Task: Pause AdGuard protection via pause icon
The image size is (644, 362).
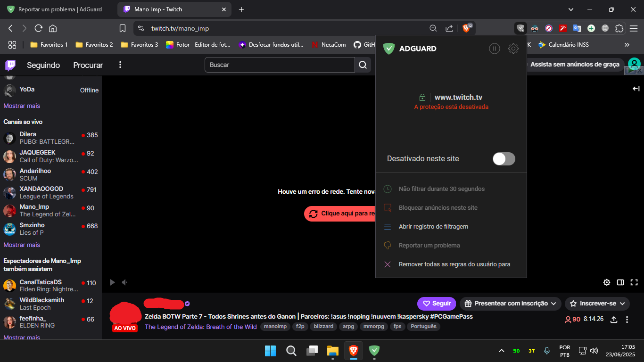Action: click(x=495, y=48)
